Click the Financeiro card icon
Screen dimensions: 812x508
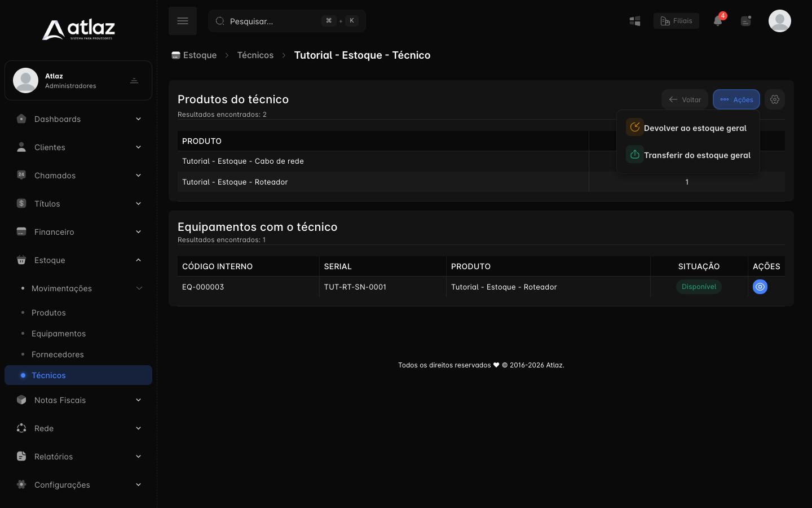tap(21, 231)
